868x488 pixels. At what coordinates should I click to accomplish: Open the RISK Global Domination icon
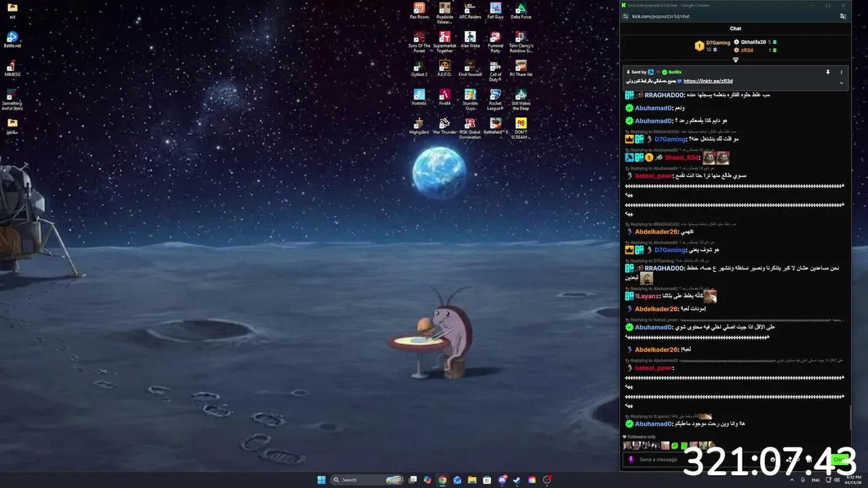[x=470, y=129]
